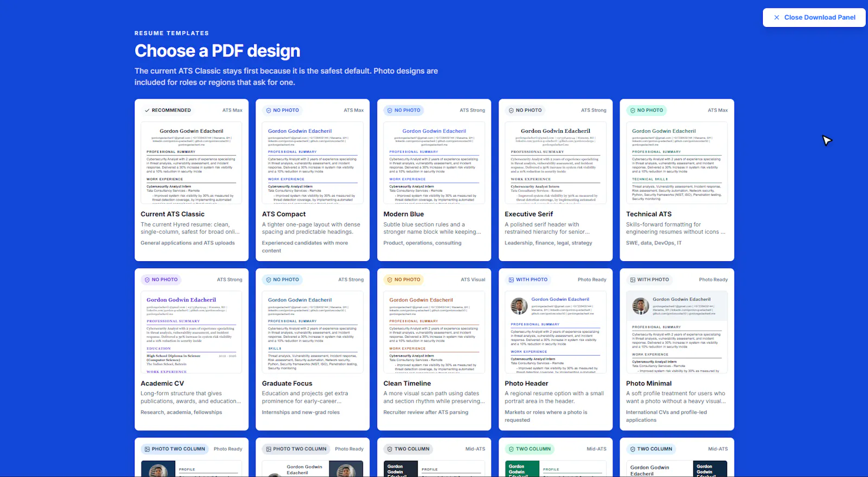This screenshot has height=477, width=868.
Task: Click 'SWE, data, DevOps, IT' text
Action: click(x=654, y=243)
